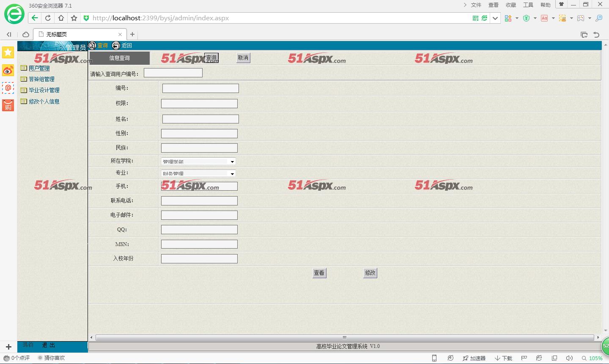
Task: Click the 查询 button next to 取消
Action: click(211, 57)
